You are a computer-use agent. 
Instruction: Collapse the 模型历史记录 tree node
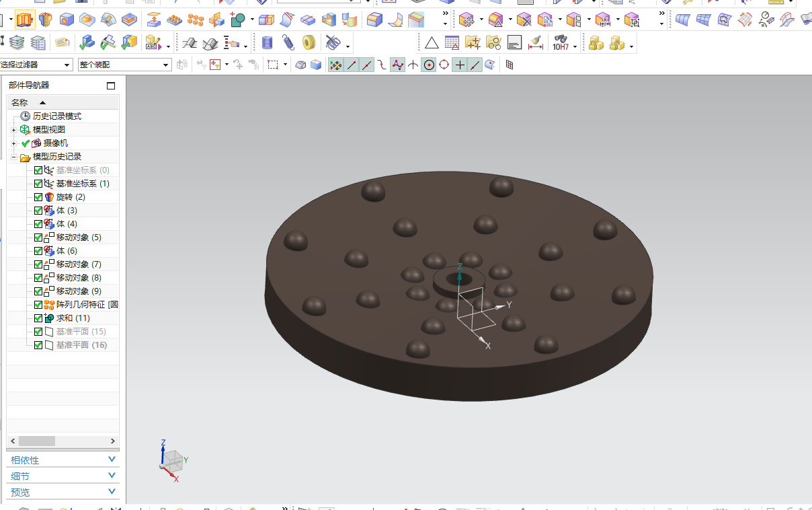13,157
